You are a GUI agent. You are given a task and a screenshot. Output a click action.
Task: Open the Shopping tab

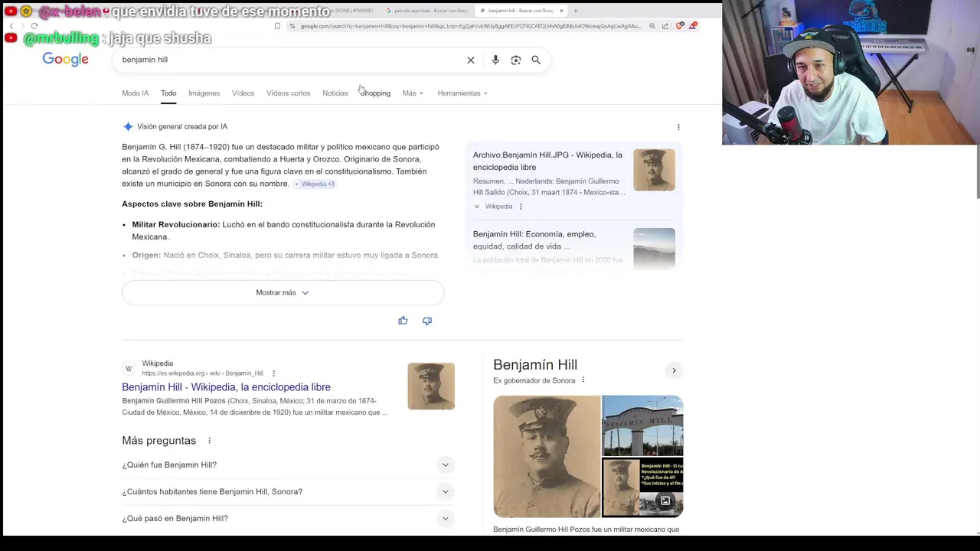[375, 93]
